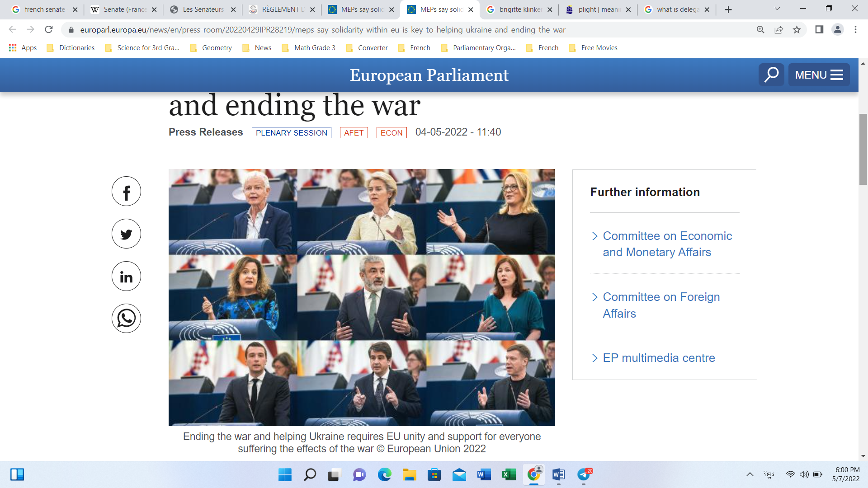Click the scrollbar down arrow
Viewport: 868px width, 488px height.
click(863, 456)
